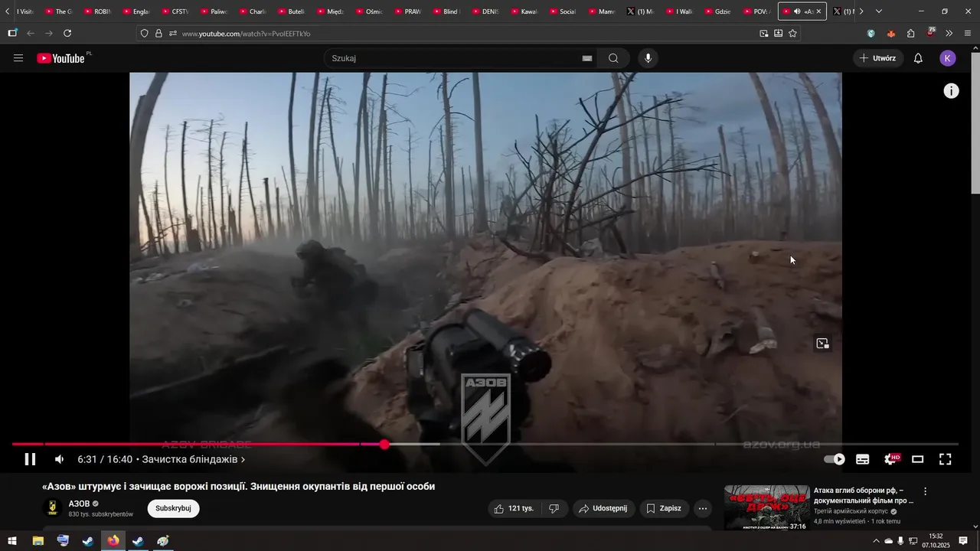This screenshot has height=551, width=980.
Task: Open suggested video thumbnail 37:16
Action: pyautogui.click(x=766, y=507)
